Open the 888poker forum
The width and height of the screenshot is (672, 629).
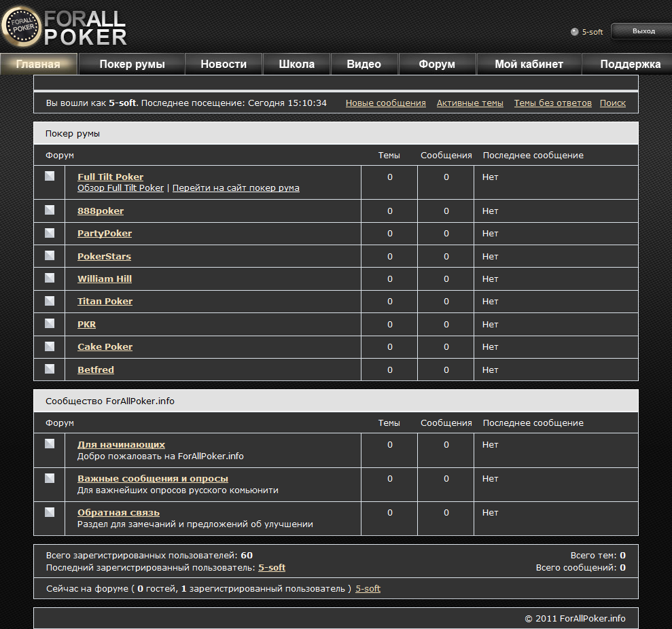(x=101, y=211)
